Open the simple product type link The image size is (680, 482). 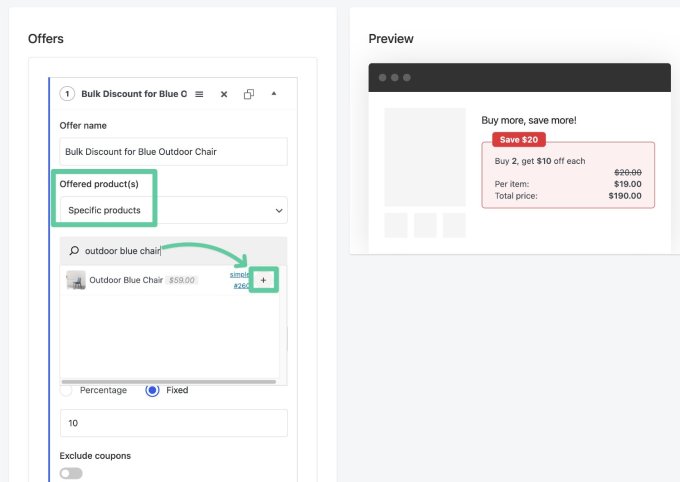239,274
